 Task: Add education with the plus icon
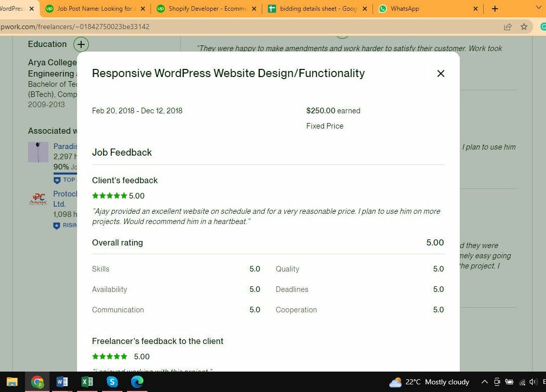coord(81,44)
